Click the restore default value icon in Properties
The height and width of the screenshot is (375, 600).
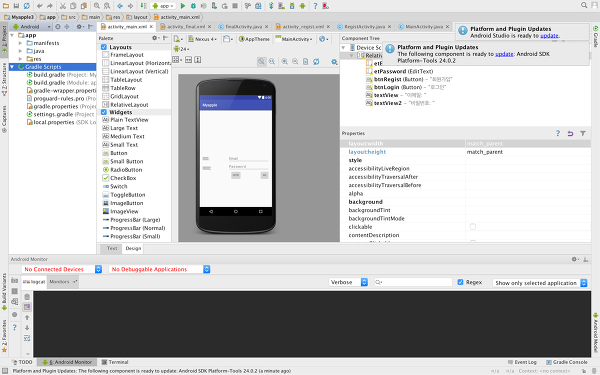coord(570,133)
